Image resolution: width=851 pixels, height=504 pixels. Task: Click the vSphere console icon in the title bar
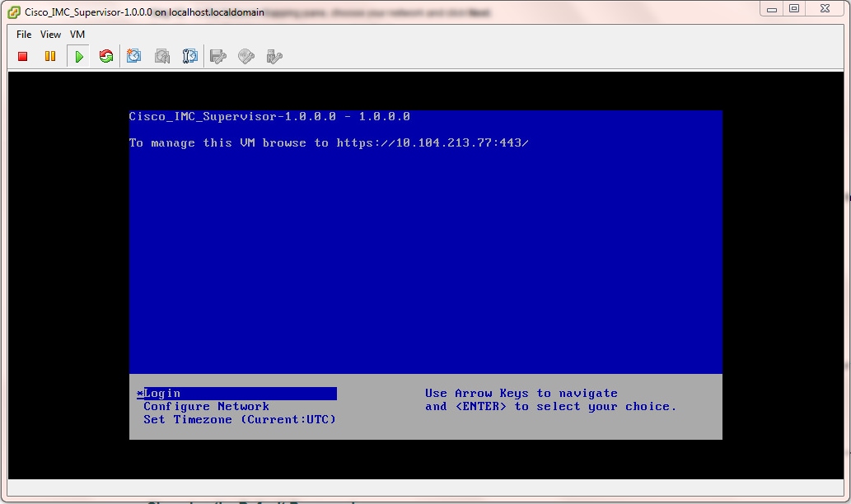[x=14, y=12]
